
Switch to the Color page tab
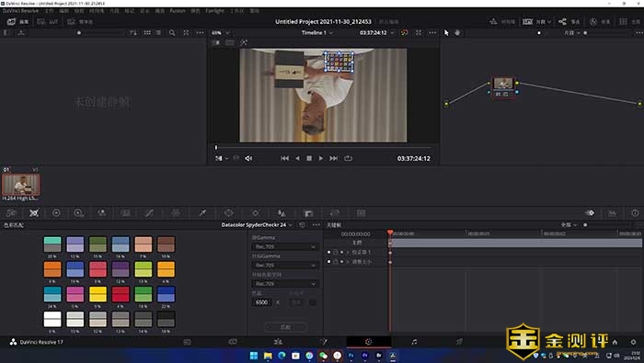click(x=368, y=342)
